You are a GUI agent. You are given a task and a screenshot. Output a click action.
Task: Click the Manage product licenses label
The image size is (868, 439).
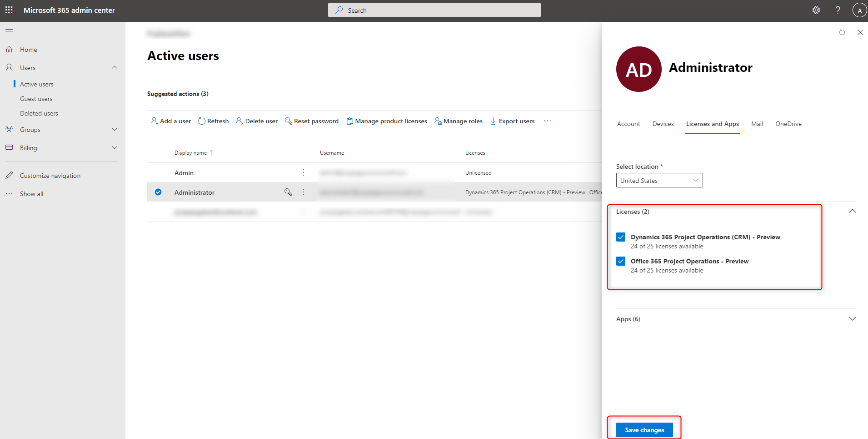coord(391,121)
